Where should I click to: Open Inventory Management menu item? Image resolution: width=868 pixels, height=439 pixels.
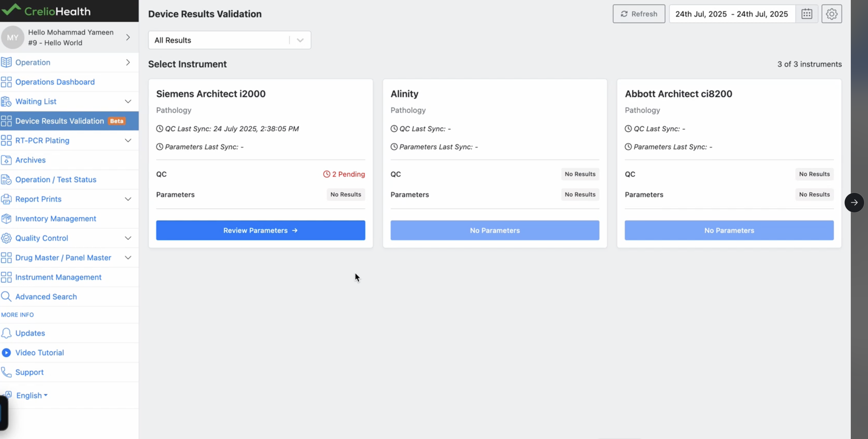point(69,219)
